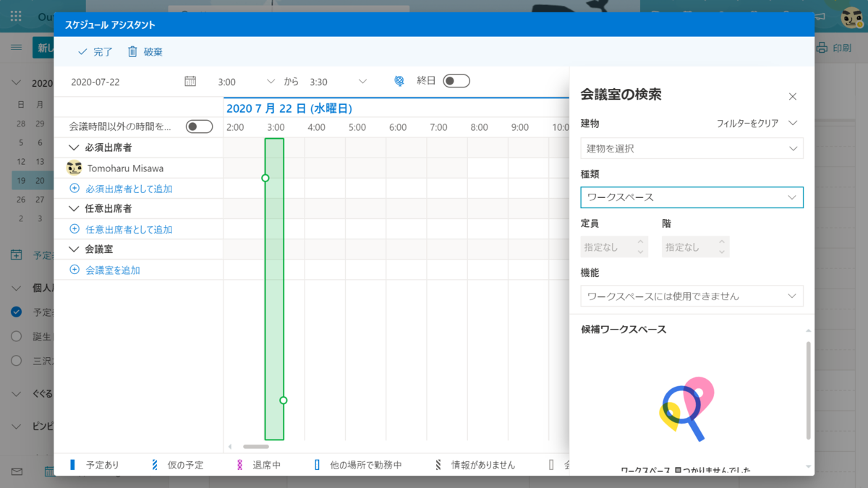Click the 7:00 time column header
Viewport: 868px width, 488px height.
click(438, 127)
